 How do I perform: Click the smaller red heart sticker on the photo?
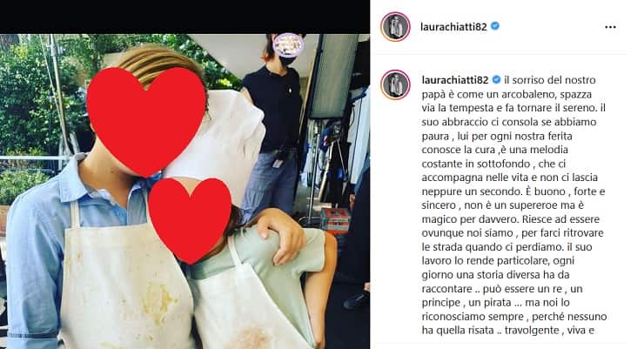pyautogui.click(x=191, y=219)
